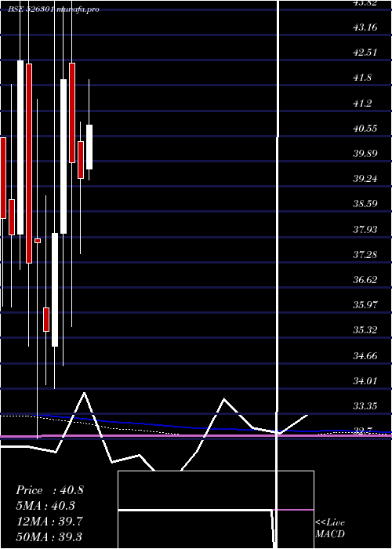
Task: Click the 5MA : 40.3 readout
Action: [45, 506]
